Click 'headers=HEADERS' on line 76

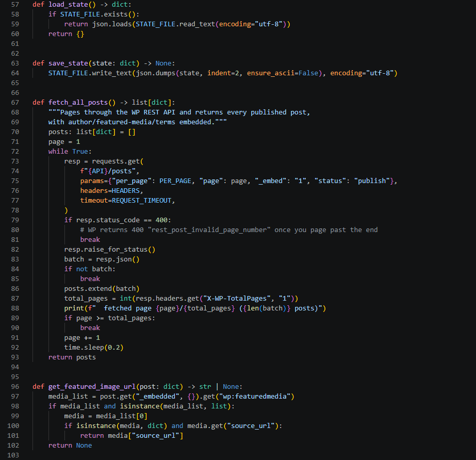(x=110, y=190)
